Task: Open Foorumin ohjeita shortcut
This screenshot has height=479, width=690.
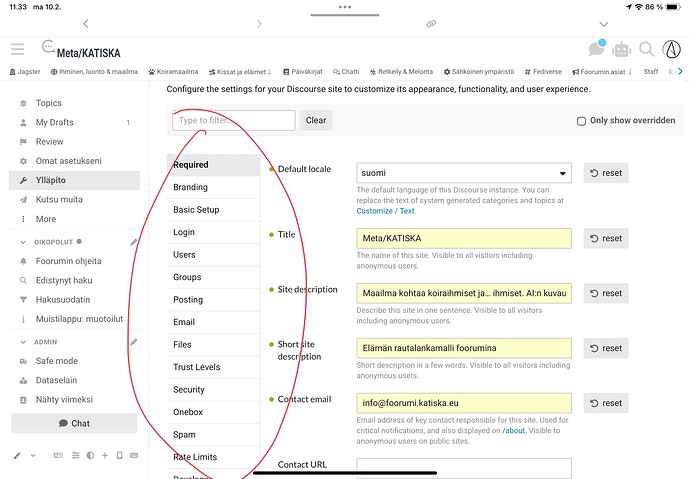Action: click(x=74, y=261)
